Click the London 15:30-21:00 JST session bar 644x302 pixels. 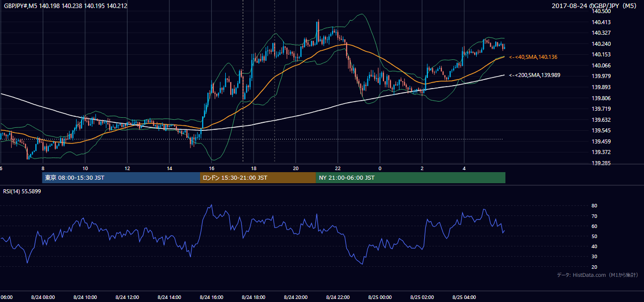[258, 178]
